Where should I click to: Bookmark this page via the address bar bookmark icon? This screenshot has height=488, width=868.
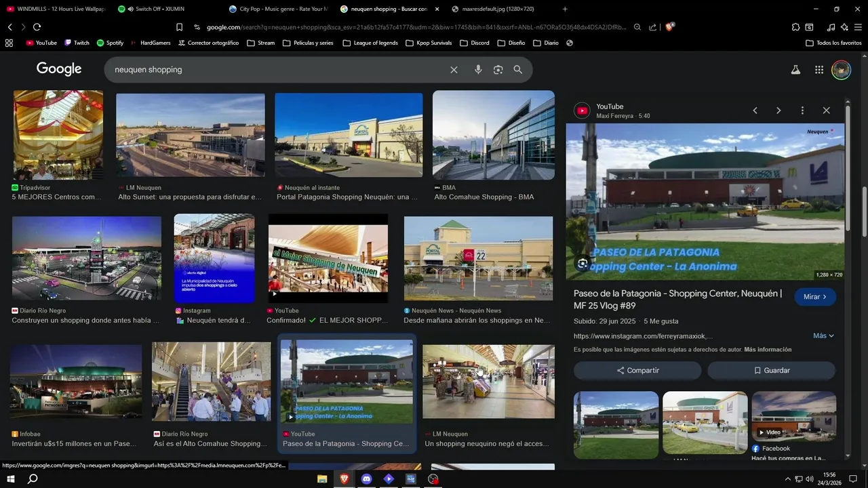179,27
